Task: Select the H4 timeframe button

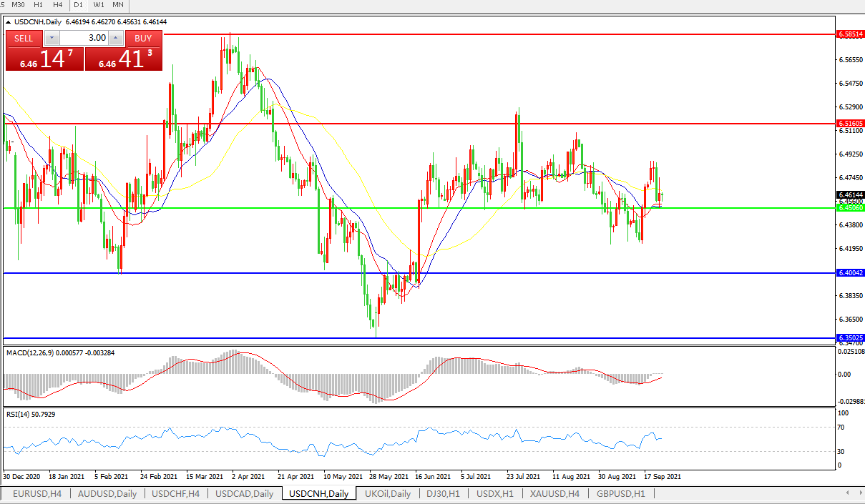Action: [x=57, y=5]
